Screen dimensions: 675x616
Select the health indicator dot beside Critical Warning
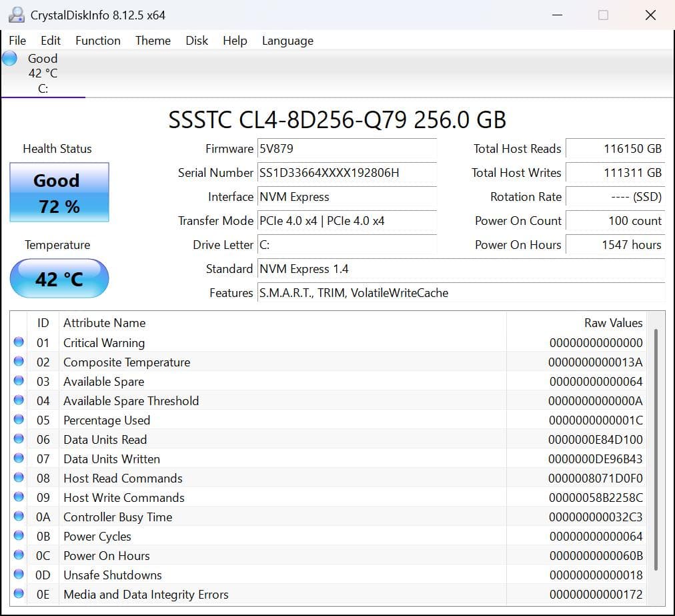pos(19,342)
